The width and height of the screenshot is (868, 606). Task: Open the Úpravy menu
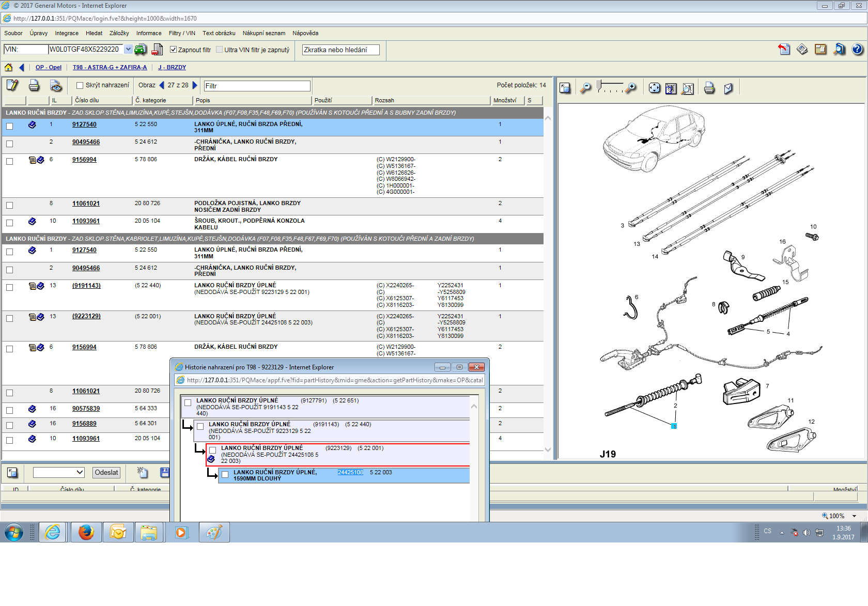point(39,33)
